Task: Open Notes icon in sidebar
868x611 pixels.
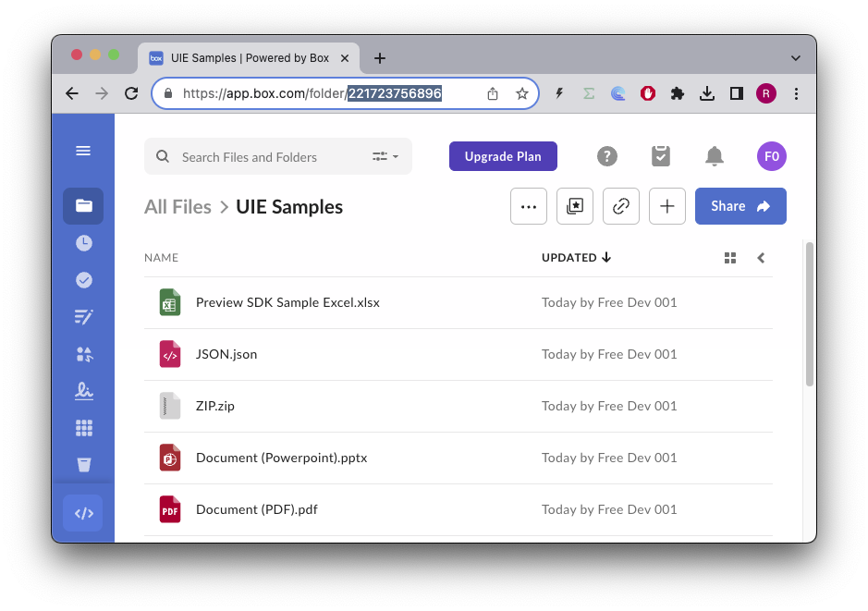Action: [x=83, y=316]
